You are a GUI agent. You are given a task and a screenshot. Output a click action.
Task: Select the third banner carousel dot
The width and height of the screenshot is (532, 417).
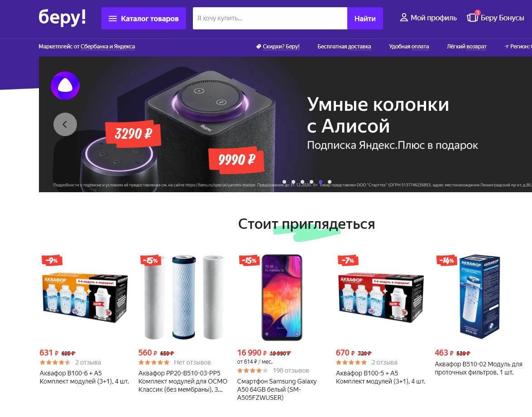tap(302, 182)
